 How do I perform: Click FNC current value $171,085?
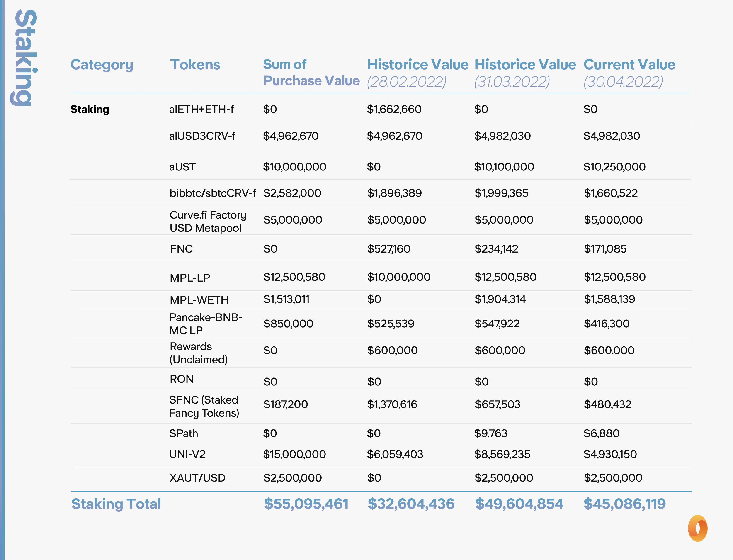[605, 249]
